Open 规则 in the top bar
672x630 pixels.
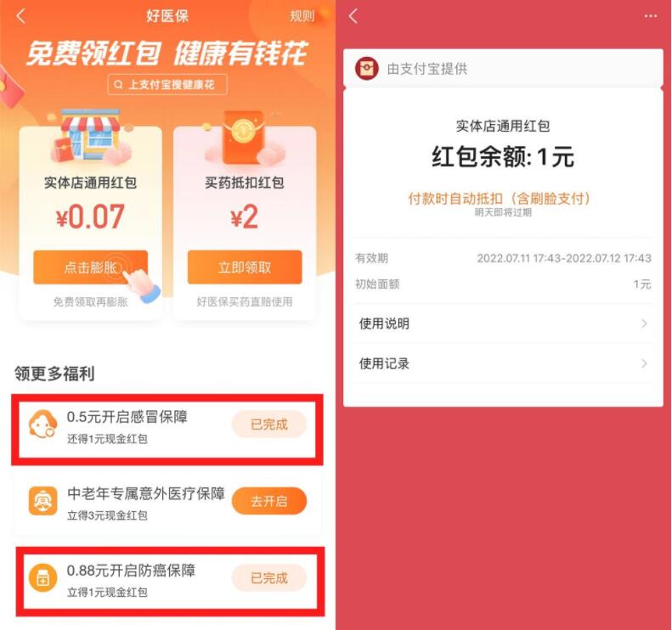tap(302, 16)
